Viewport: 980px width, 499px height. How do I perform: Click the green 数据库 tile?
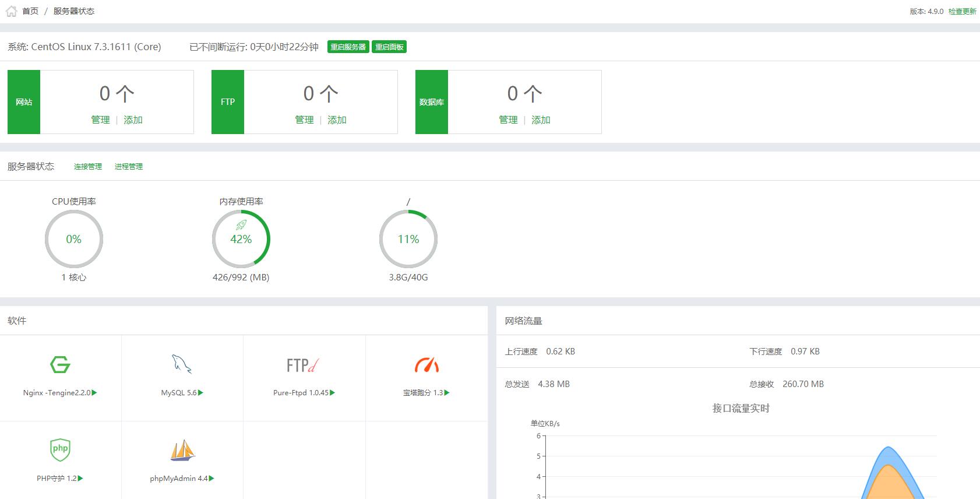pos(432,102)
